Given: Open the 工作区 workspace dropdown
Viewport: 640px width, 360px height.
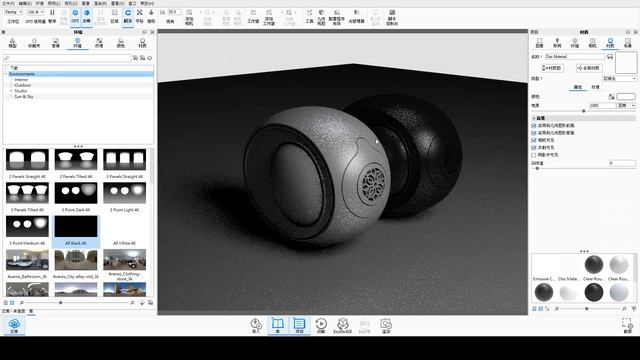Looking at the screenshot, I should (13, 12).
